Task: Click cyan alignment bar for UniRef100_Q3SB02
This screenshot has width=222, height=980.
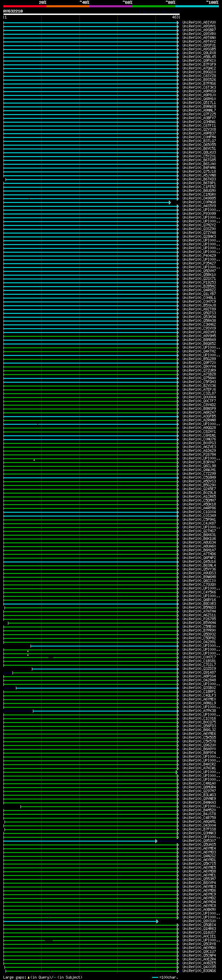Action: [97, 688]
